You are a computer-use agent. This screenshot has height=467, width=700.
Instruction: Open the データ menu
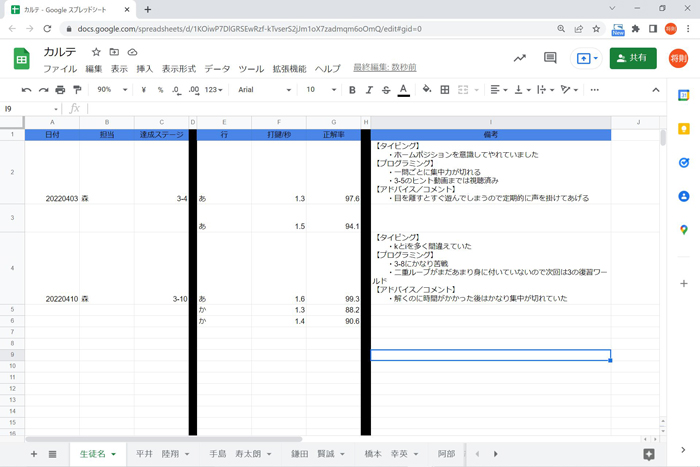tap(217, 69)
